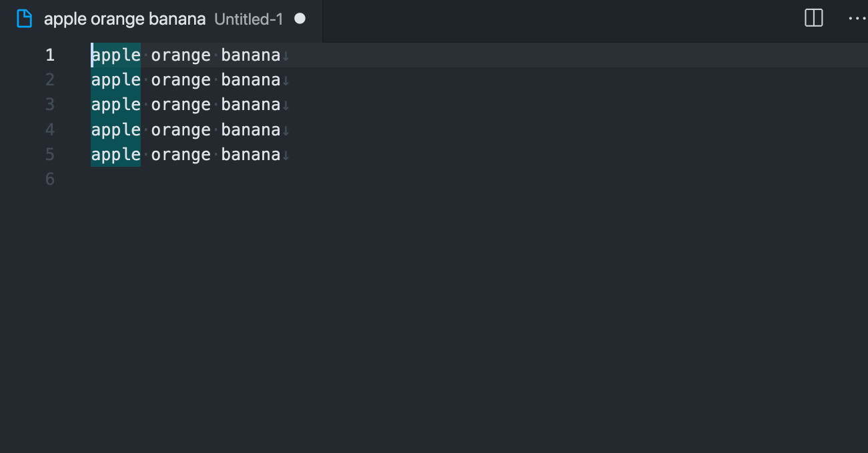Click the newline arrow ending line 5
The height and width of the screenshot is (453, 868).
(286, 155)
